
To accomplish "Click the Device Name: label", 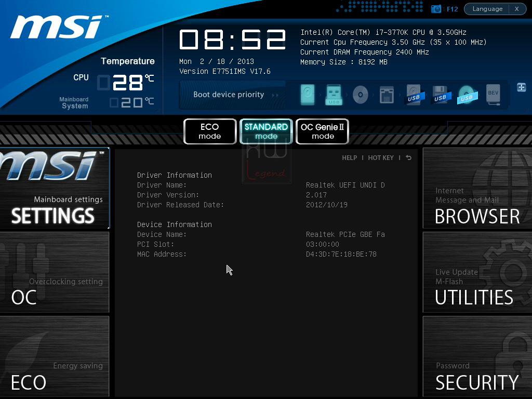I will [162, 234].
